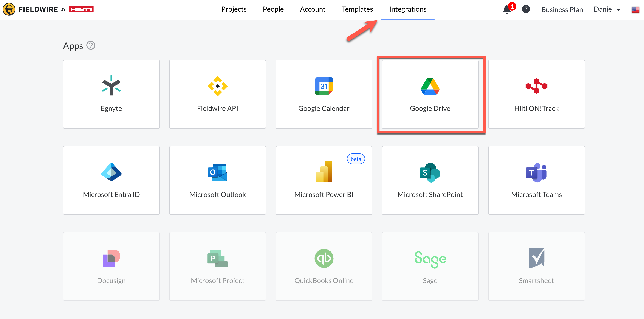Expand the Daniel user dropdown
Viewport: 644px width, 319px height.
point(607,9)
